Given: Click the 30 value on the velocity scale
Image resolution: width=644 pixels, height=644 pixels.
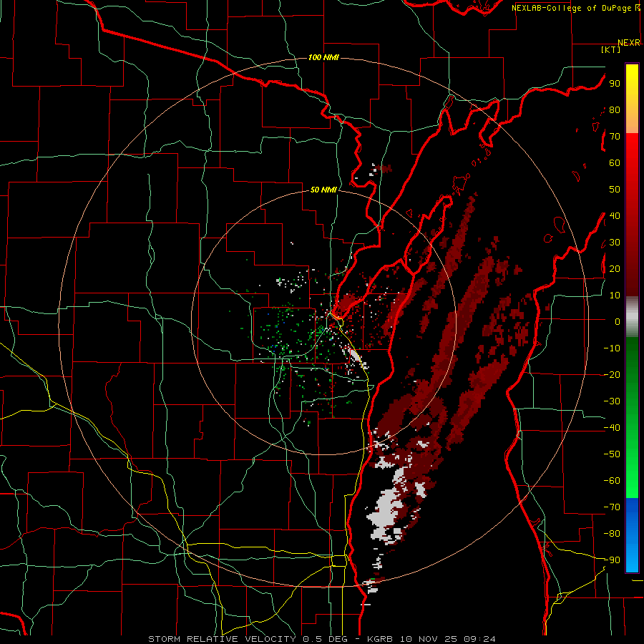Looking at the screenshot, I should point(615,243).
